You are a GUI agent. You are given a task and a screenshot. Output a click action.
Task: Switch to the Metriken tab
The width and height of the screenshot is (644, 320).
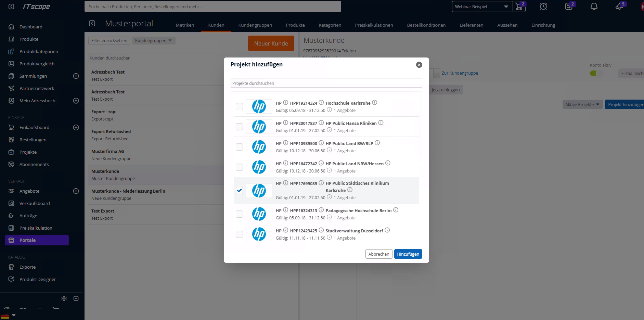(185, 25)
